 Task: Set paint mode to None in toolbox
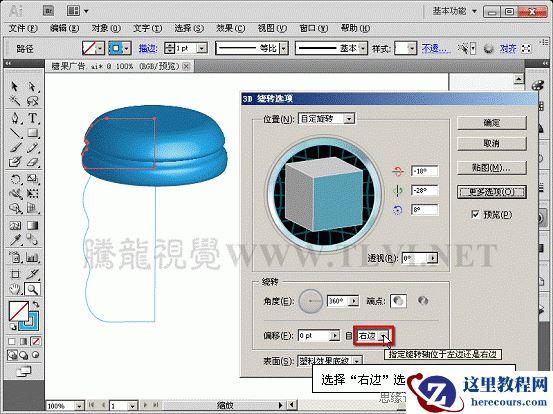pos(36,341)
